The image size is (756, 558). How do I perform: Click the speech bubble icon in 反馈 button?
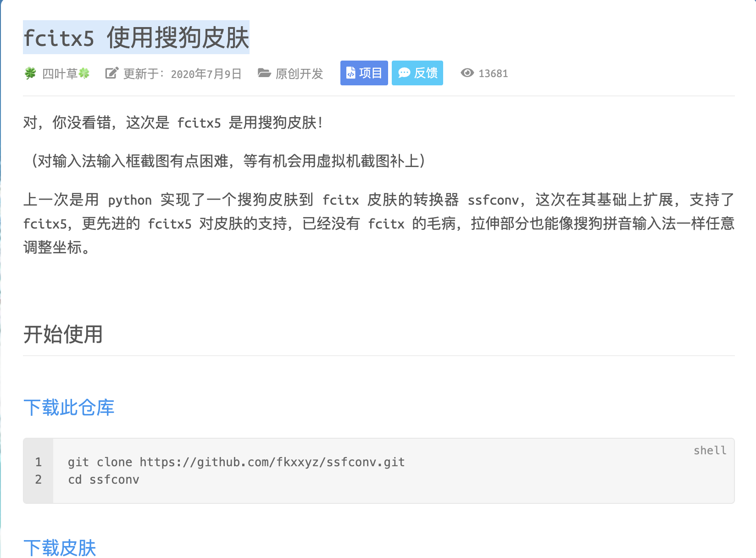404,73
